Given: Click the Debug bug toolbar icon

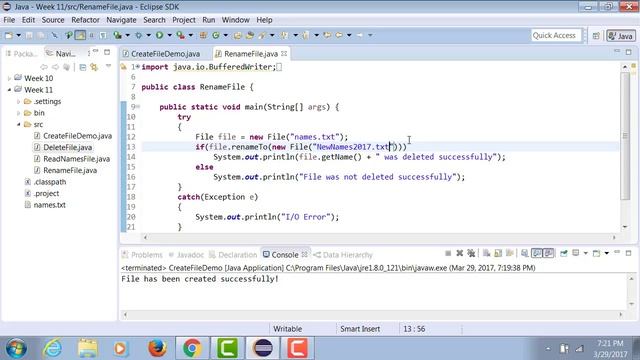Looking at the screenshot, I should tap(138, 36).
